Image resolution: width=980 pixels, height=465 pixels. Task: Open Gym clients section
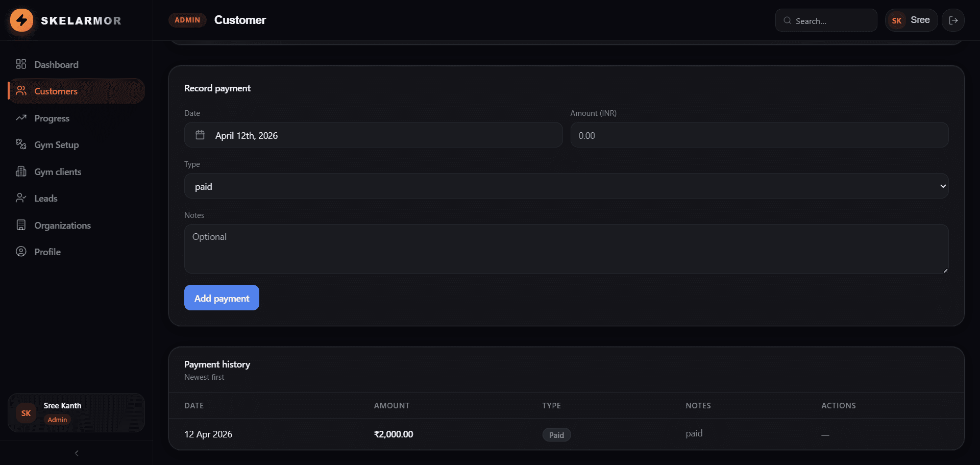pos(76,172)
